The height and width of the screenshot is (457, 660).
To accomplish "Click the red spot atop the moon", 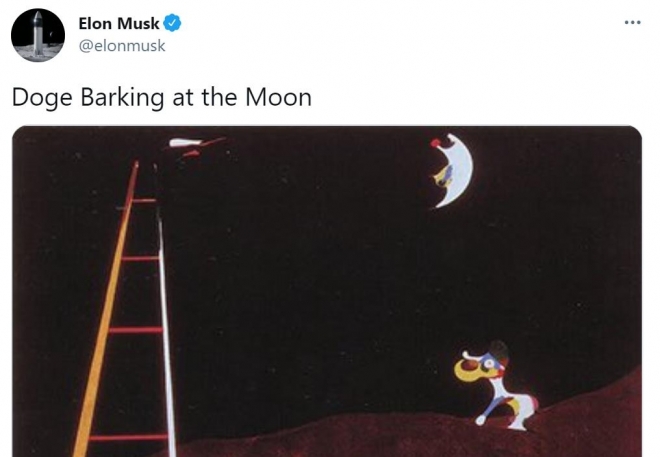I will point(436,143).
